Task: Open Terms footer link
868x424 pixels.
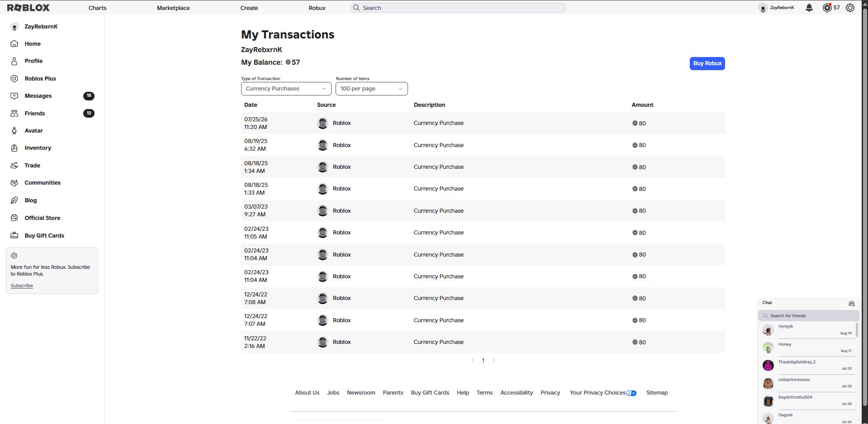Action: (484, 393)
